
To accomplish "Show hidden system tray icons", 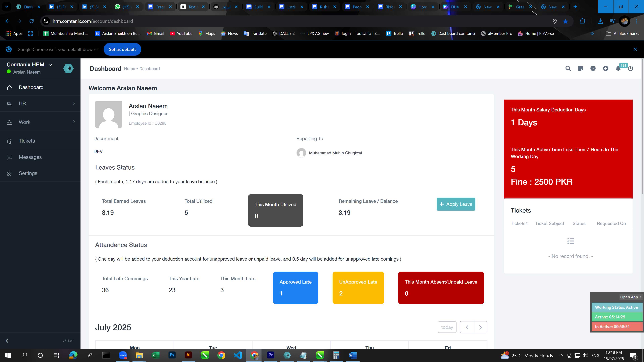I will (561, 355).
